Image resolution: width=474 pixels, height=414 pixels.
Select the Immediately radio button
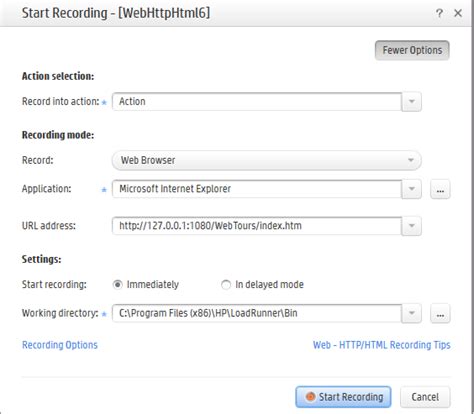[x=117, y=285]
